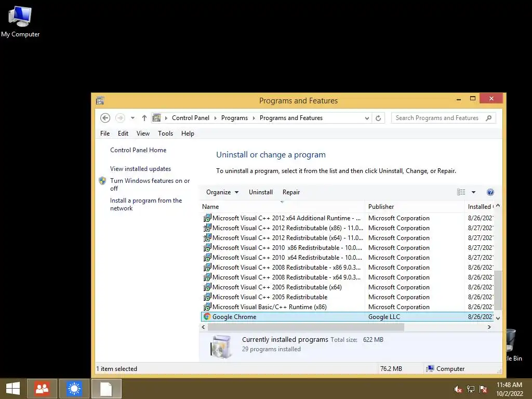Go up one level with the Up arrow
Viewport: 532px width, 399px height.
144,118
